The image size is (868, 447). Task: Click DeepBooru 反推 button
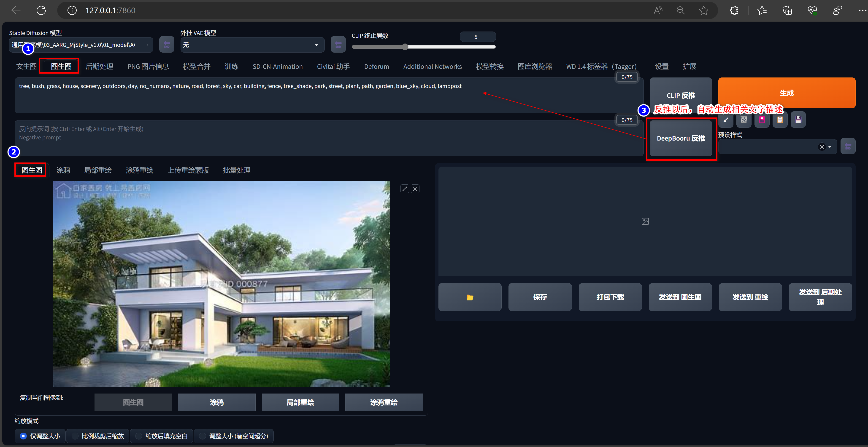click(x=681, y=138)
